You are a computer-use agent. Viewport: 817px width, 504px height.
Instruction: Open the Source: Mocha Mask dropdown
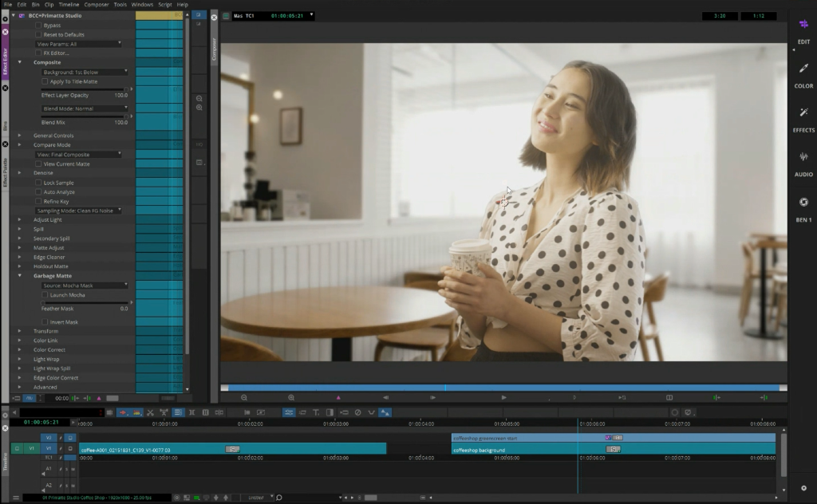click(x=85, y=285)
